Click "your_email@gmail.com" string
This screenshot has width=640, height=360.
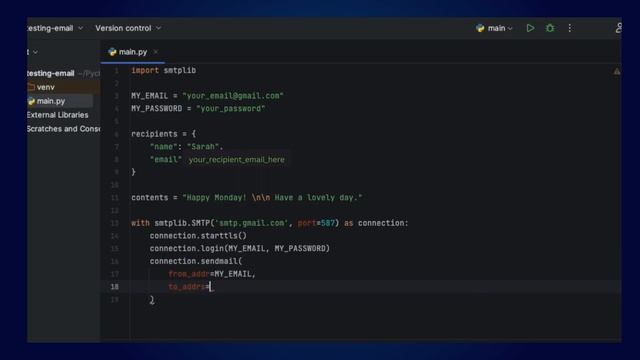click(233, 96)
